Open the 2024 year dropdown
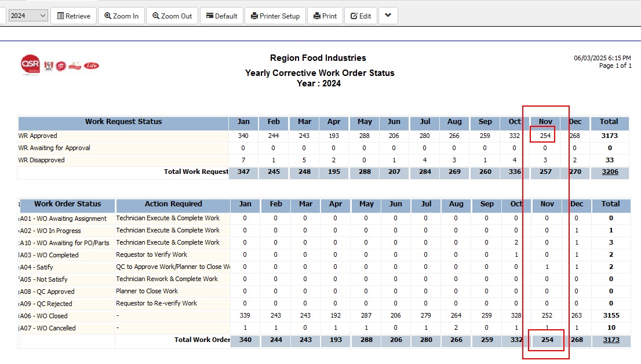641x364 pixels. click(28, 16)
